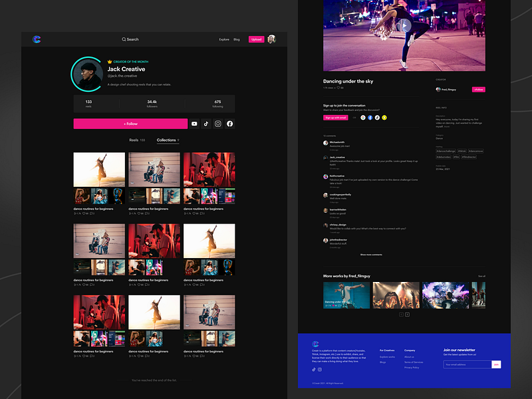Viewport: 532px width, 399px height.
Task: Click the #tiktok hashtag
Action: click(462, 152)
